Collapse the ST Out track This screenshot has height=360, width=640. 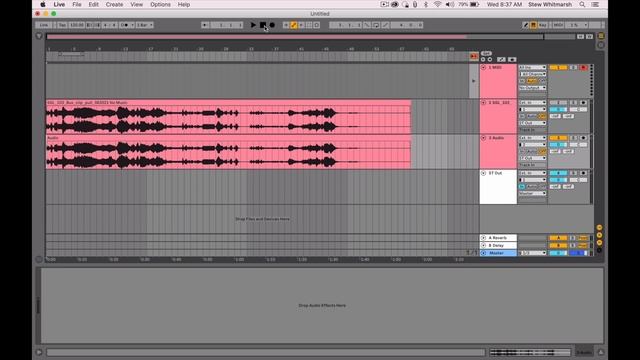point(483,173)
